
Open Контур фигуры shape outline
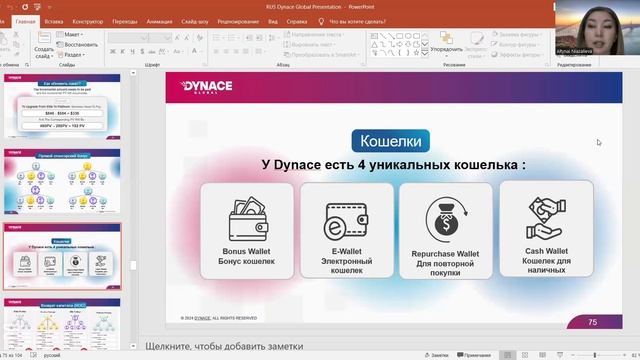[516, 44]
